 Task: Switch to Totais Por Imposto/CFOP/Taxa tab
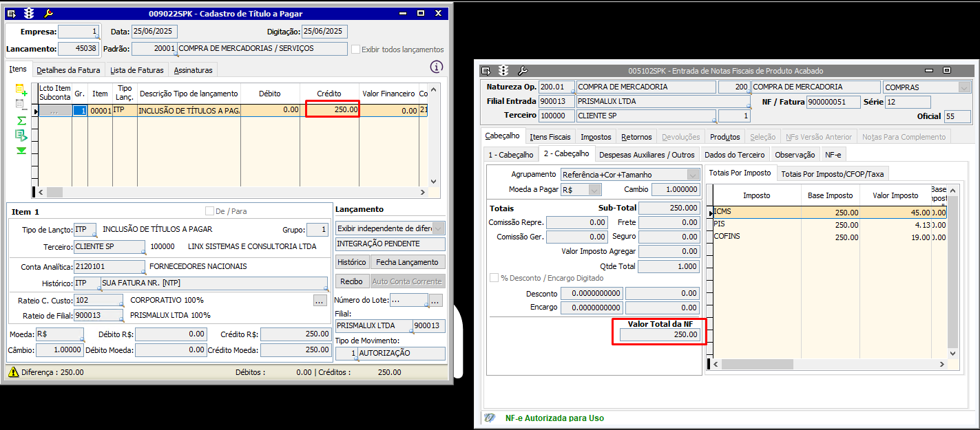[x=833, y=174]
